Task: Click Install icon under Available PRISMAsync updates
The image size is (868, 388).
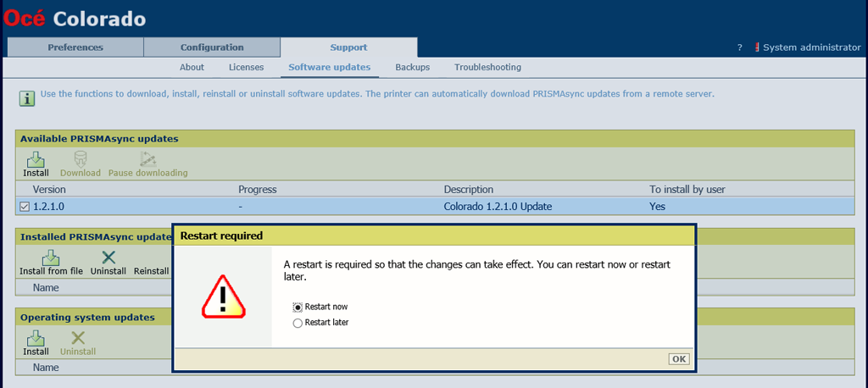Action: tap(36, 159)
